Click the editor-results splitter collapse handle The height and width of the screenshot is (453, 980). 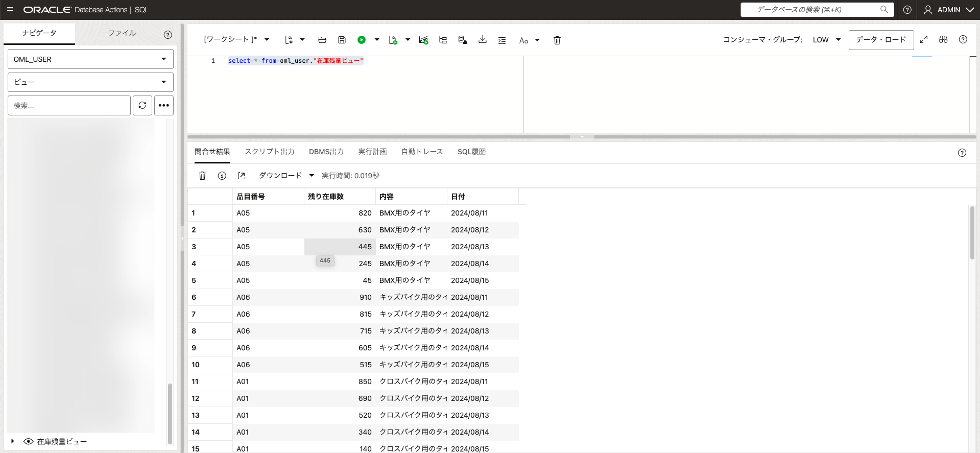[582, 137]
